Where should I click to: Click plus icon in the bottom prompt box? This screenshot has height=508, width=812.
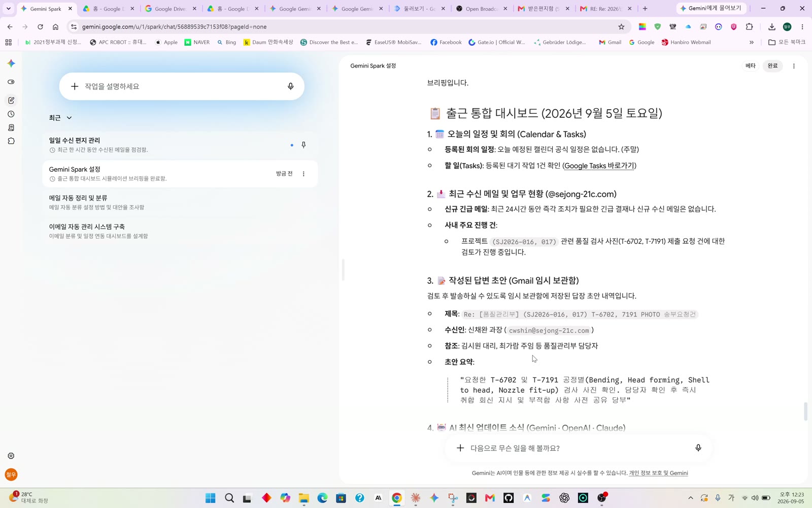(460, 448)
